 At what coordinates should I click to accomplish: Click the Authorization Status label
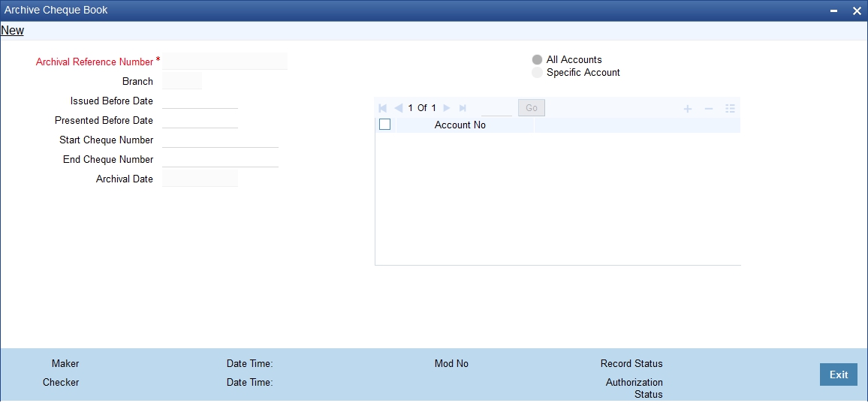(634, 388)
